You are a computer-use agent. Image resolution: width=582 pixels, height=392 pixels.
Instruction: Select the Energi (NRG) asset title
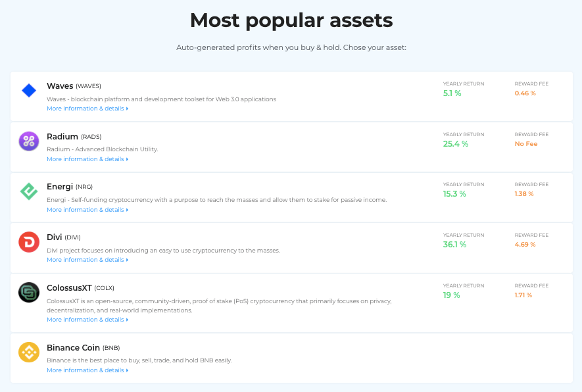click(x=70, y=187)
